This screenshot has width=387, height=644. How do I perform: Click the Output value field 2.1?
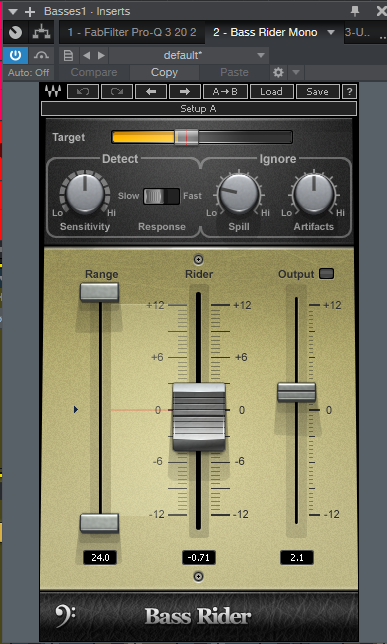coord(297,558)
